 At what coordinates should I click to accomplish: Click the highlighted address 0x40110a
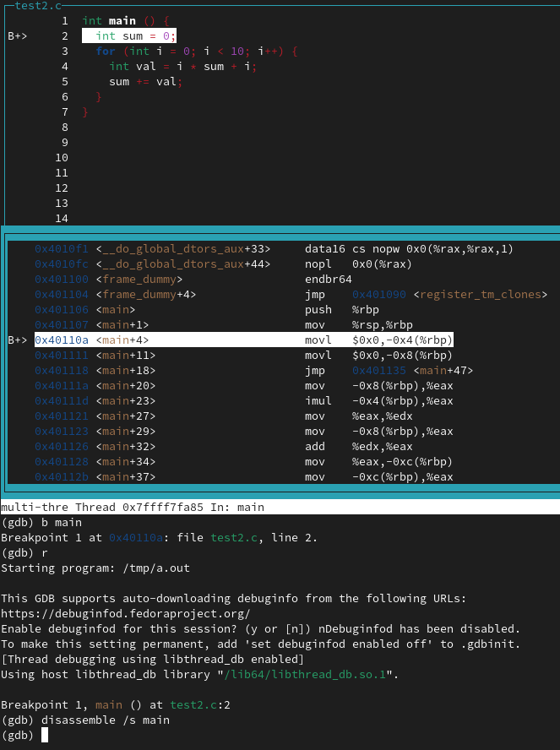pos(62,340)
